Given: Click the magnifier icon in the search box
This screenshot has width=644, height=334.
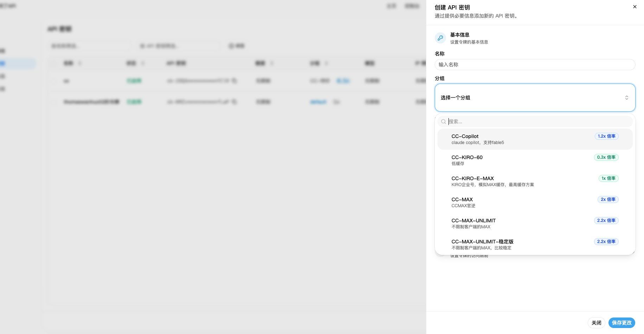Looking at the screenshot, I should [444, 122].
